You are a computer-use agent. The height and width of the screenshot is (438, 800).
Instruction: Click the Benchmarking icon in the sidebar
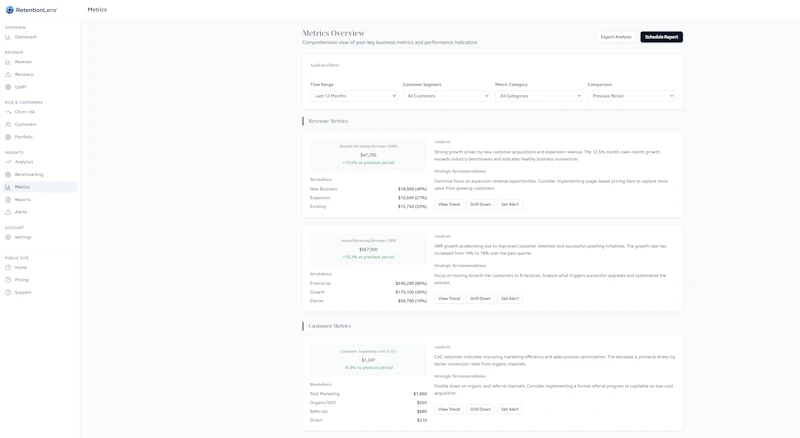(8, 175)
